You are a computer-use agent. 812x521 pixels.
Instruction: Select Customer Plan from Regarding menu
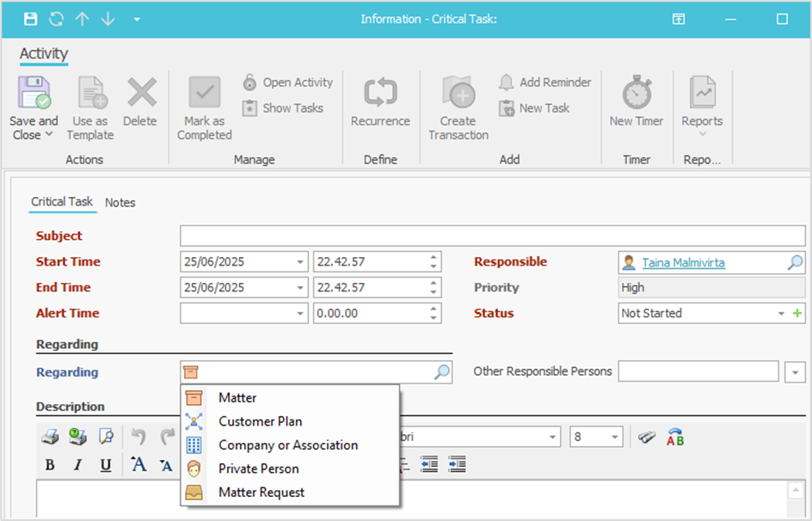(x=260, y=421)
